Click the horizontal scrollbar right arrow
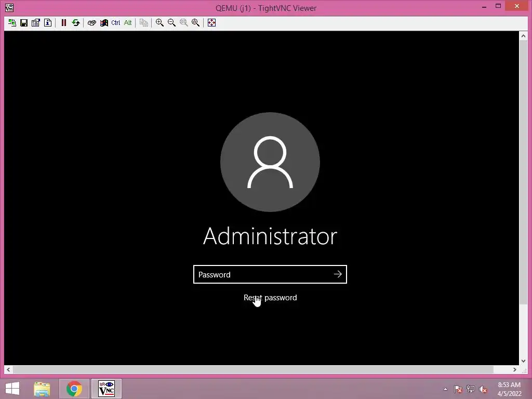 coord(515,369)
